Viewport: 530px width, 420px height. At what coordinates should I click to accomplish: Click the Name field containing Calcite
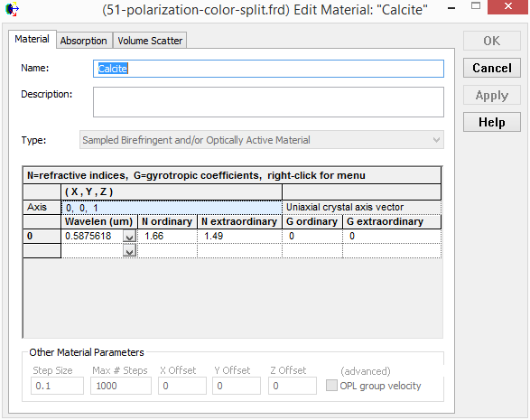268,69
